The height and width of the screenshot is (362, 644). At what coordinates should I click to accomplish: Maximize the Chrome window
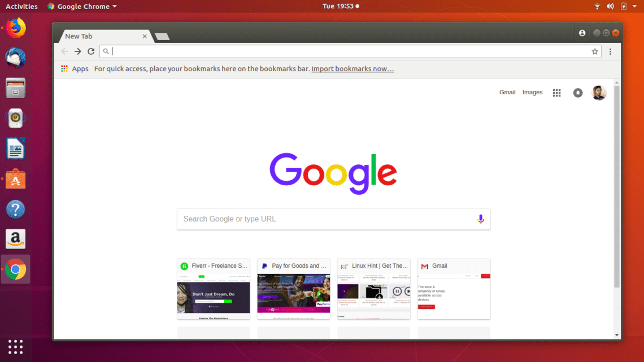[606, 33]
